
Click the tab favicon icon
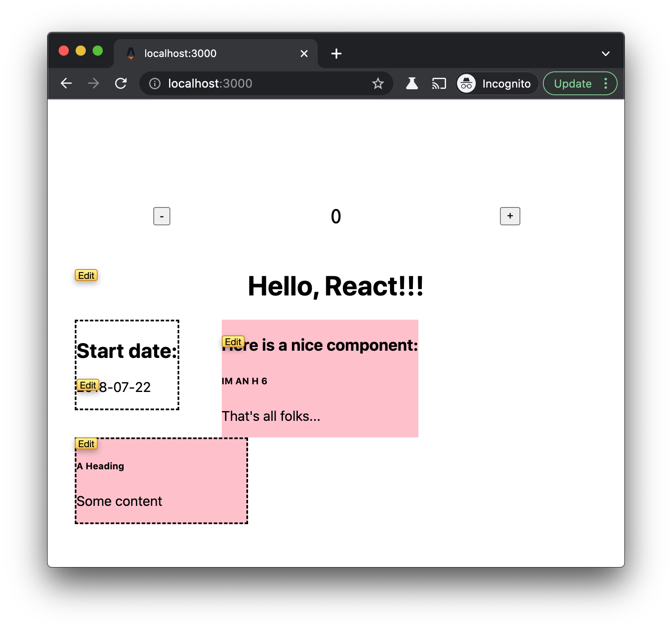pyautogui.click(x=131, y=54)
